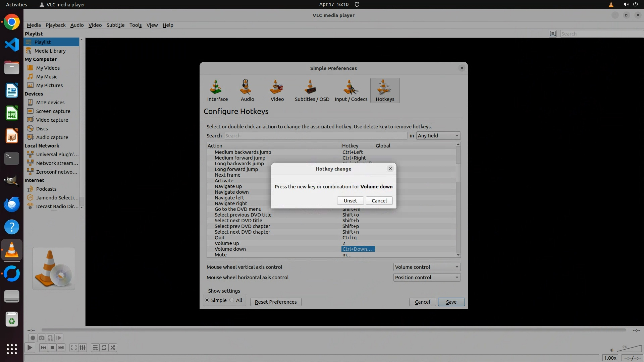This screenshot has width=644, height=362.
Task: Open the Playback menu
Action: click(55, 25)
